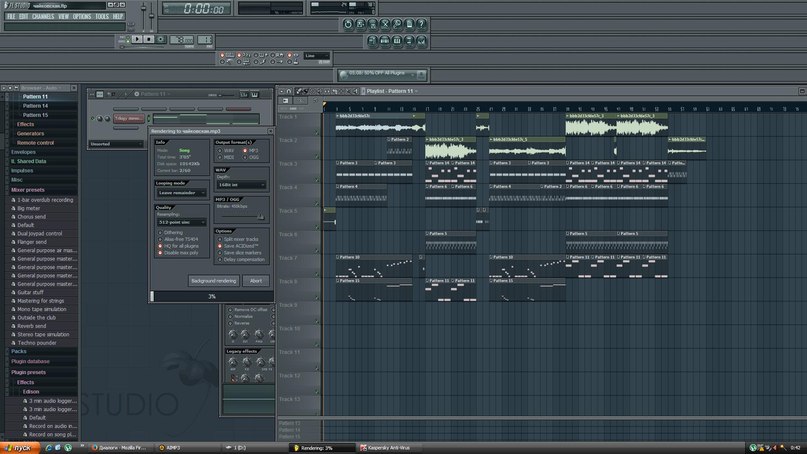Select Reverb send mixer preset
This screenshot has width=807, height=454.
[x=31, y=326]
